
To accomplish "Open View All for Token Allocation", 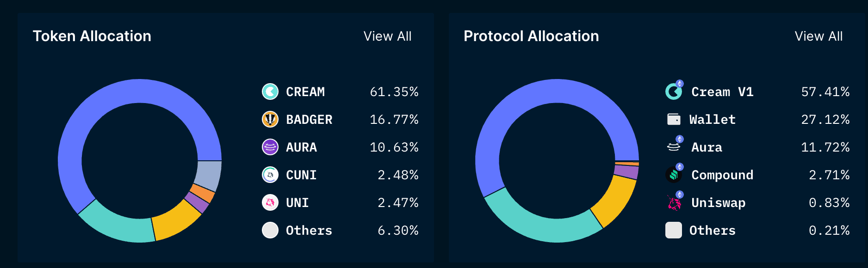I will coord(388,36).
